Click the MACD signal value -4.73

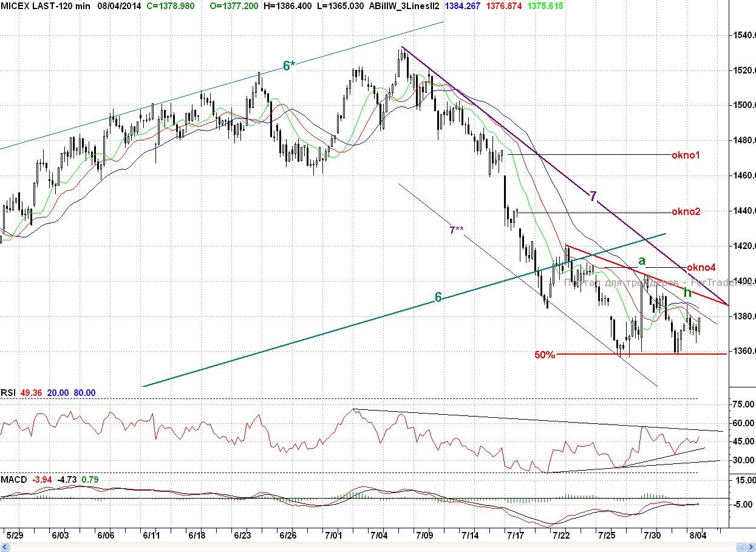67,480
